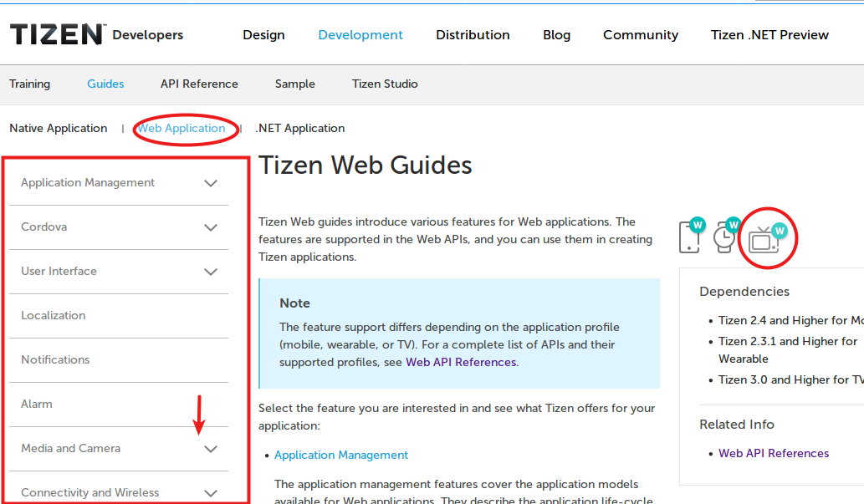Open the Tizen Studio tab
This screenshot has width=864, height=504.
click(385, 84)
